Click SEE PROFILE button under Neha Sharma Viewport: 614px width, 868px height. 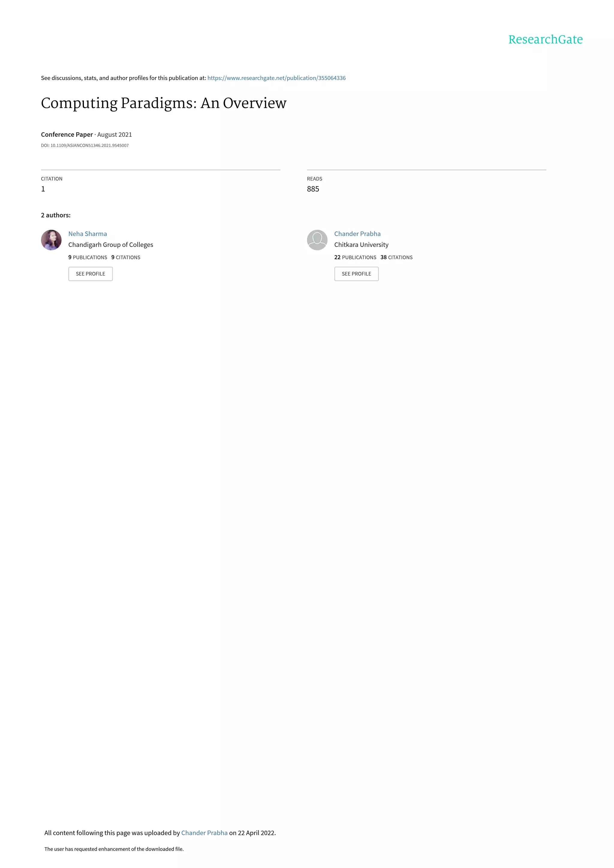click(90, 274)
